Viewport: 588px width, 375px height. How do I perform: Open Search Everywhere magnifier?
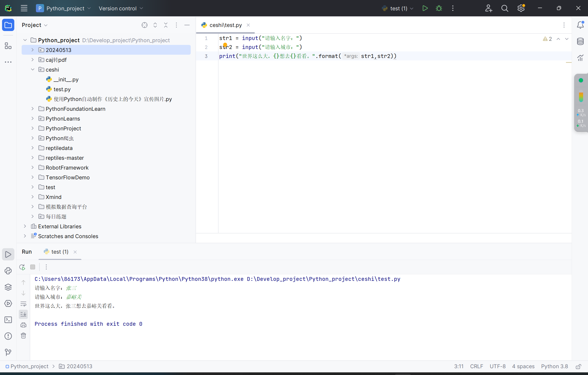pyautogui.click(x=505, y=8)
